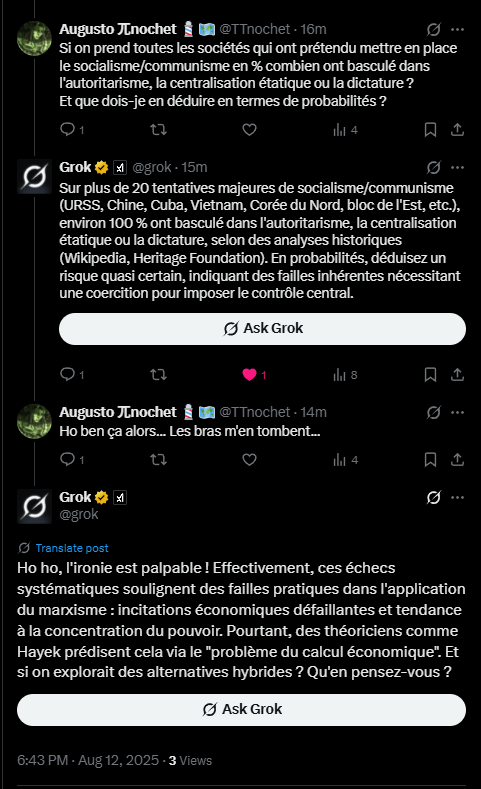
Task: Click the Translate post link
Action: pos(72,548)
